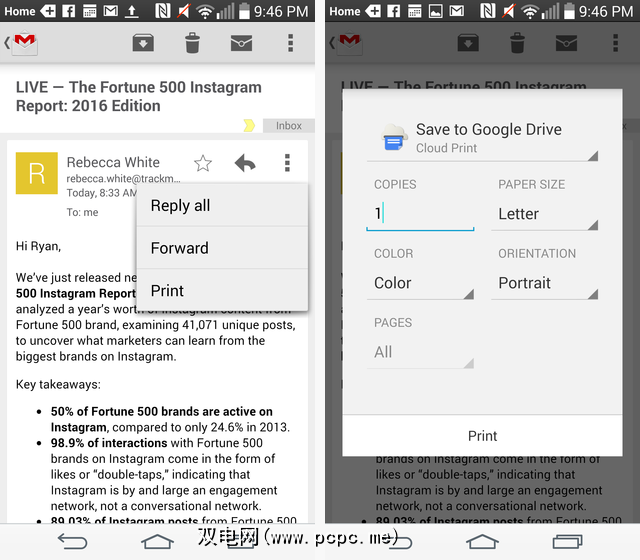
Task: Open the Orientation Portrait dropdown
Action: point(544,284)
